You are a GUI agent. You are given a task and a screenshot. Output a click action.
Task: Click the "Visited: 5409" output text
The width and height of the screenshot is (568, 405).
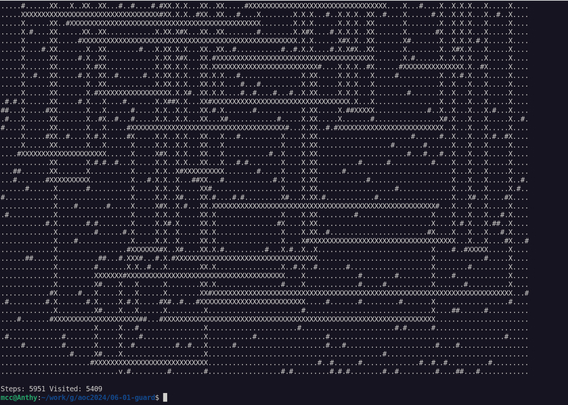coord(76,389)
